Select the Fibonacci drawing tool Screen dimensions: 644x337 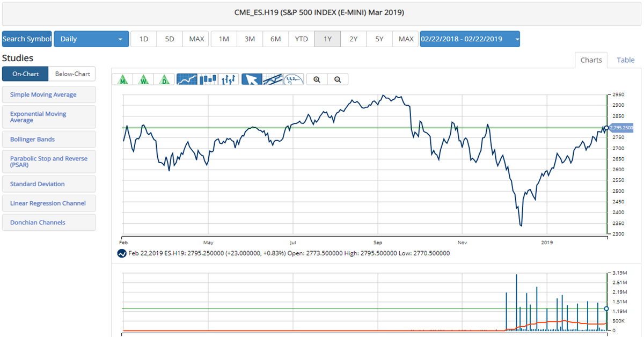coord(294,79)
